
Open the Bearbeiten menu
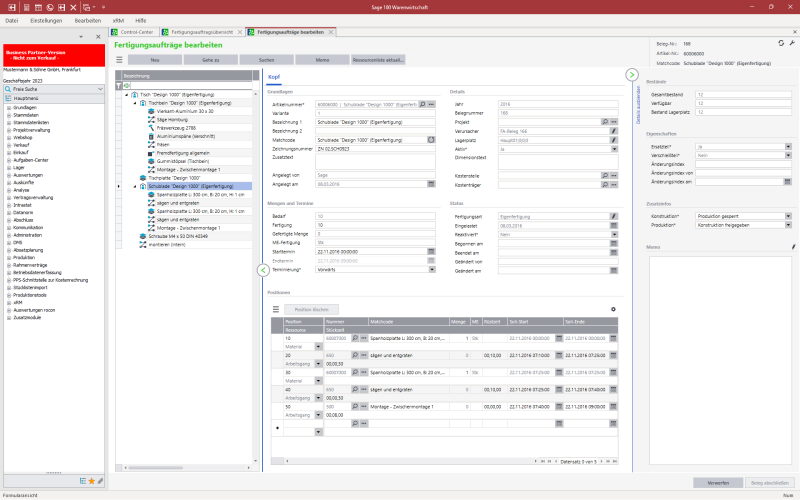click(x=88, y=21)
